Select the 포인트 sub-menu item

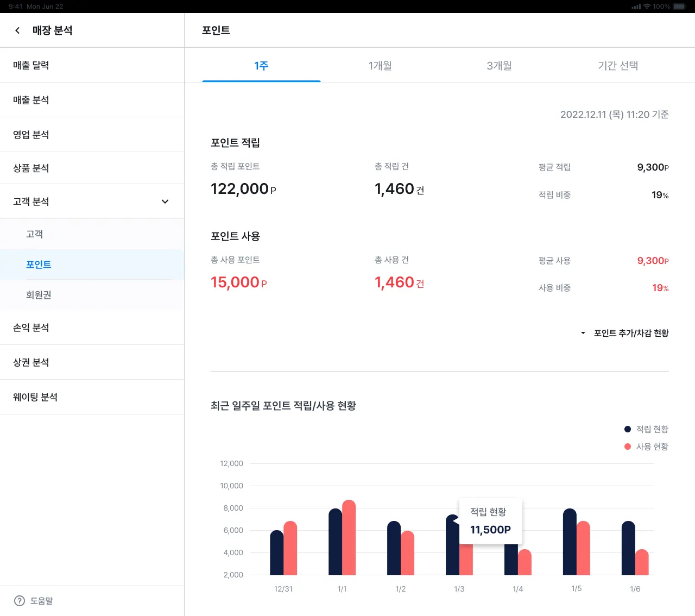pyautogui.click(x=92, y=265)
